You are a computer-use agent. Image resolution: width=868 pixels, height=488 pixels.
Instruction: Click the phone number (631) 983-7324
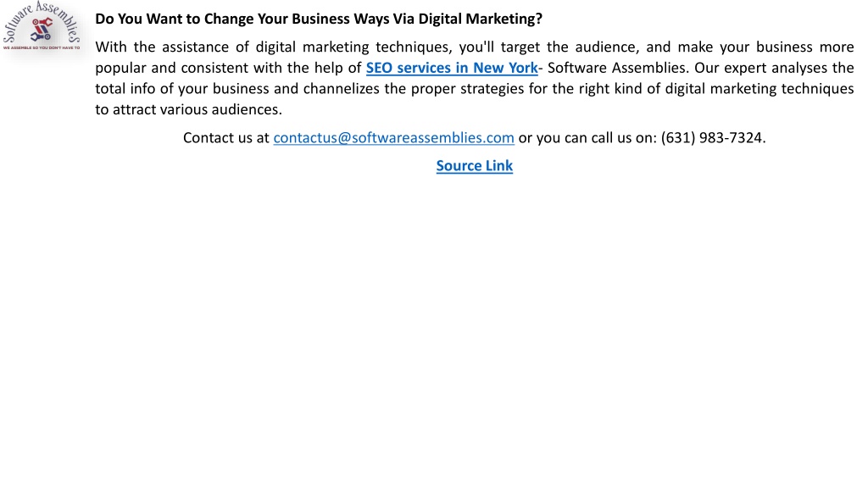coord(713,138)
